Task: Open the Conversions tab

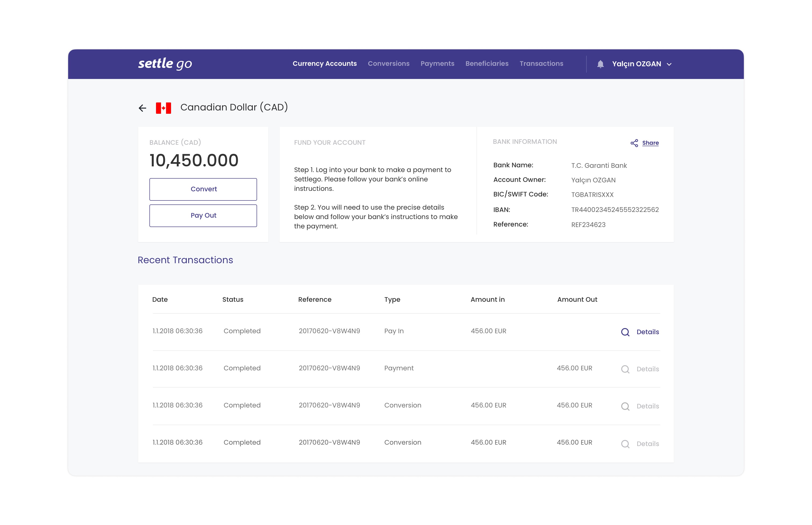Action: click(388, 64)
